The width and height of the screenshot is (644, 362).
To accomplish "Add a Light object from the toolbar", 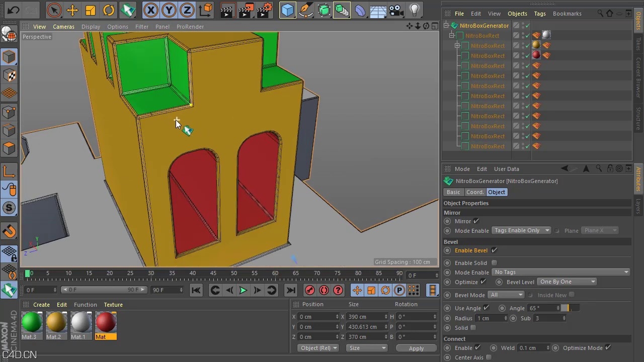I will (x=414, y=10).
